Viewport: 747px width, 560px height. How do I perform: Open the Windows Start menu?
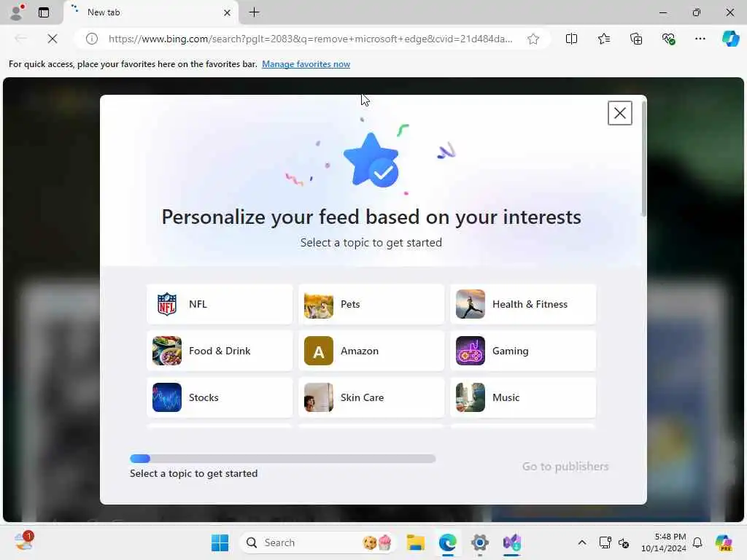click(220, 542)
